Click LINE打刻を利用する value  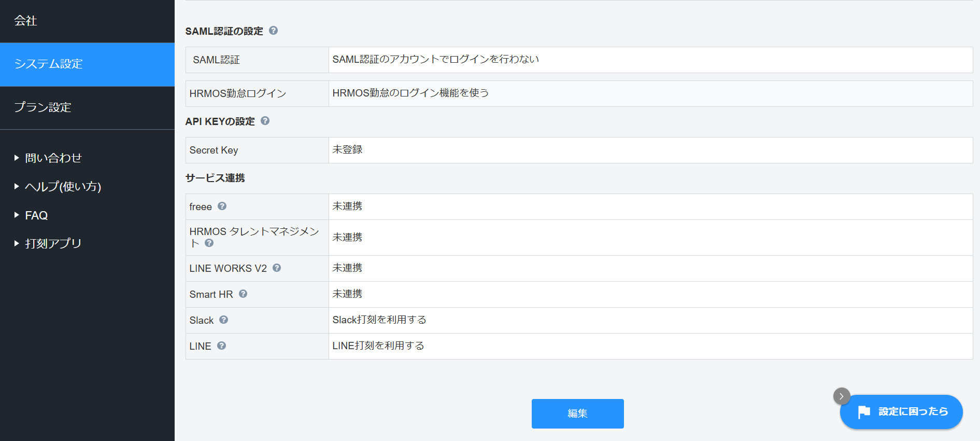pos(378,346)
